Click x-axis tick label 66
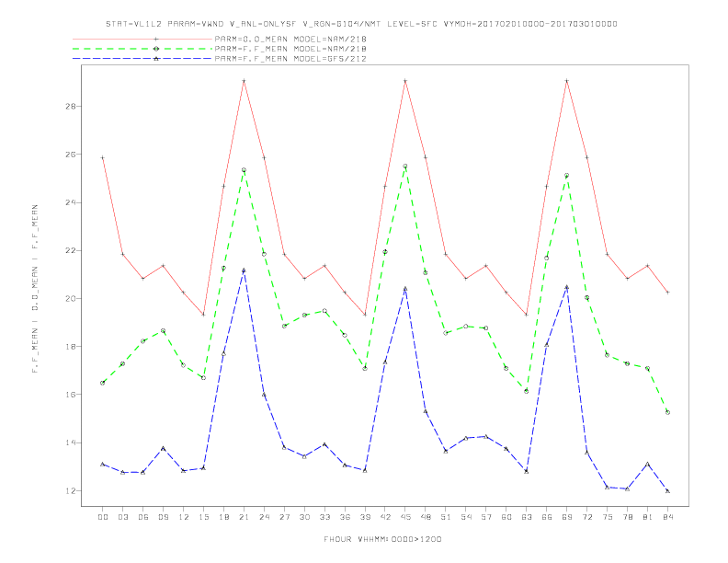This screenshot has height=563, width=728. point(547,517)
